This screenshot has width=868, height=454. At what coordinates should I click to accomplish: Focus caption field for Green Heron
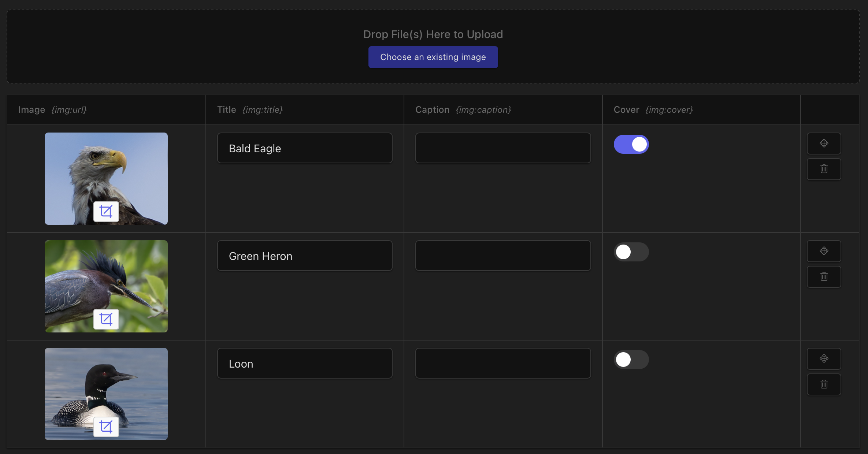pos(503,256)
